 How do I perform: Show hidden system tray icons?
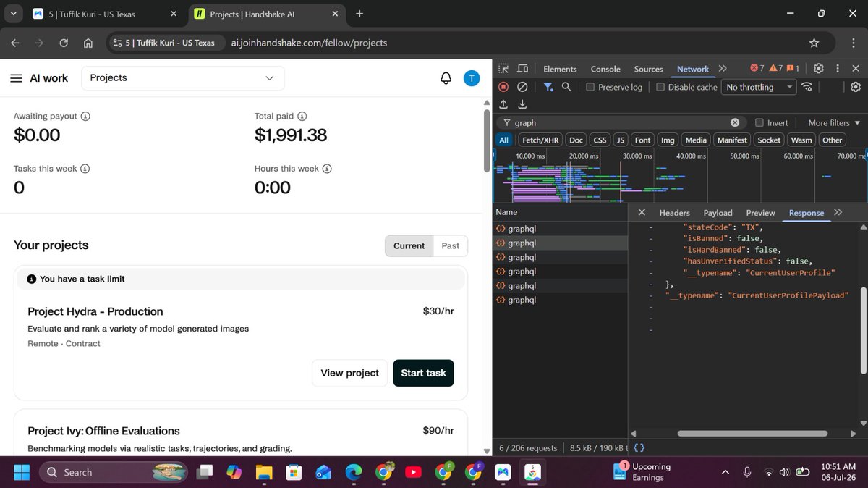pyautogui.click(x=726, y=472)
